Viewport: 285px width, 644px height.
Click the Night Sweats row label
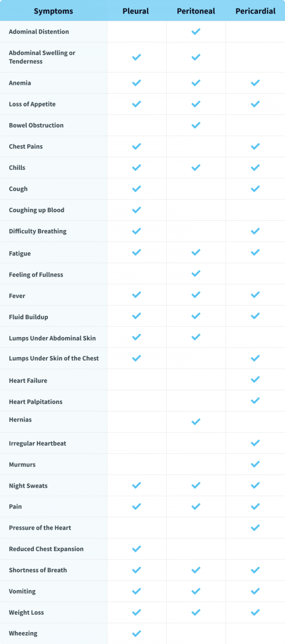click(28, 486)
